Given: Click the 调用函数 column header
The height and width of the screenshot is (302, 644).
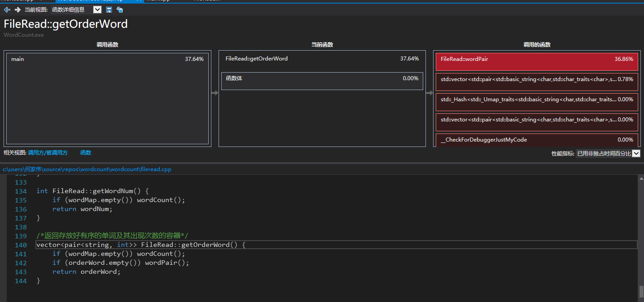Looking at the screenshot, I should 107,45.
